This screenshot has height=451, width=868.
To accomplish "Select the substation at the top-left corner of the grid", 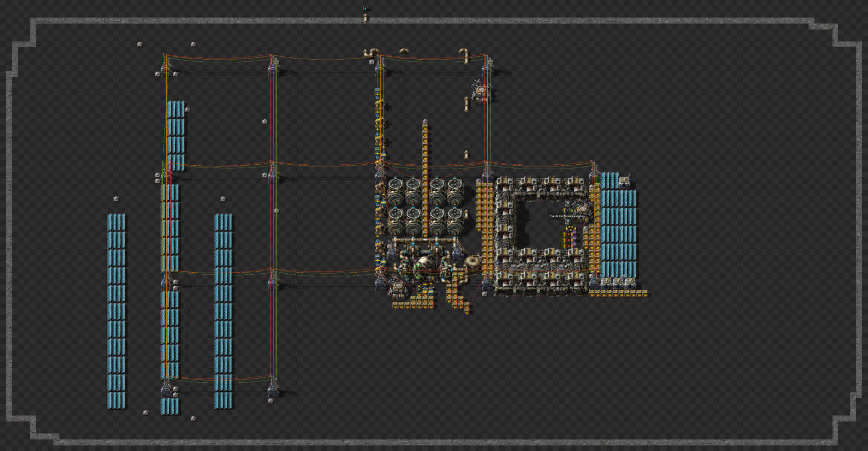I will click(166, 66).
